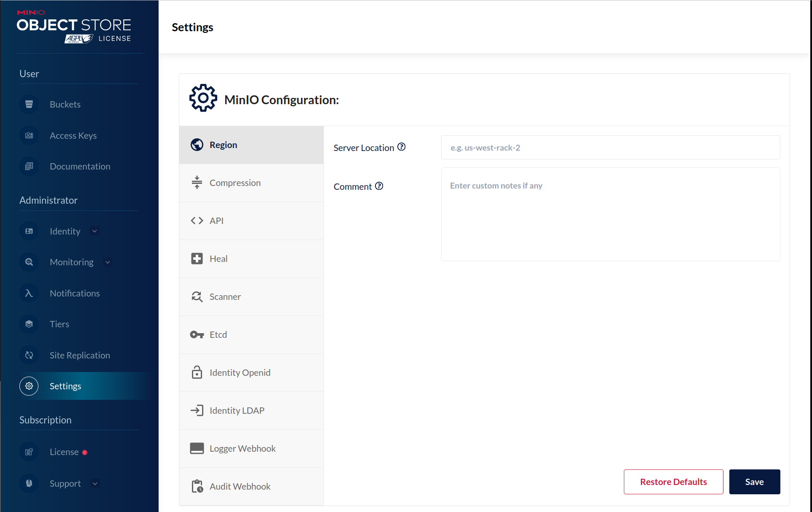Screen dimensions: 812x512
Task: Click the Settings gear icon in sidebar
Action: click(x=29, y=386)
